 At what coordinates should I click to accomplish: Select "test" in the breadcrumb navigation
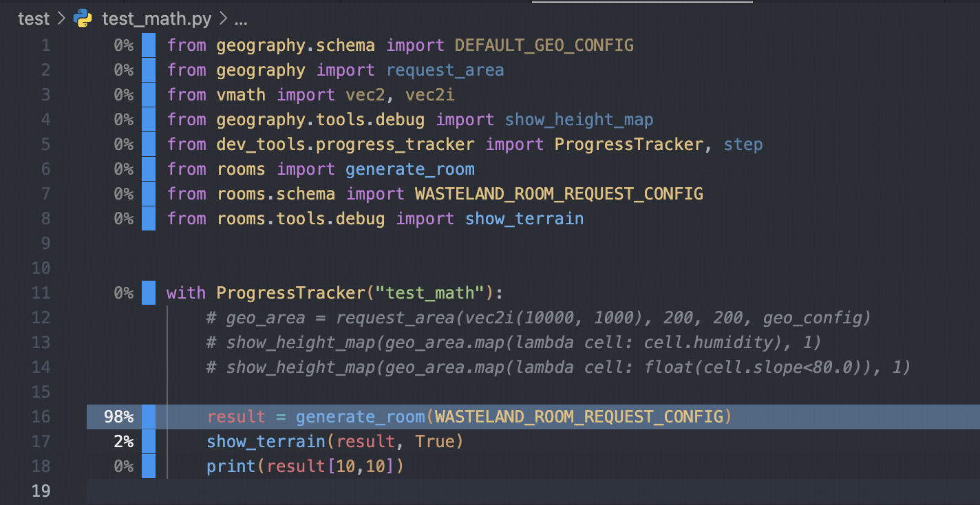click(x=33, y=19)
